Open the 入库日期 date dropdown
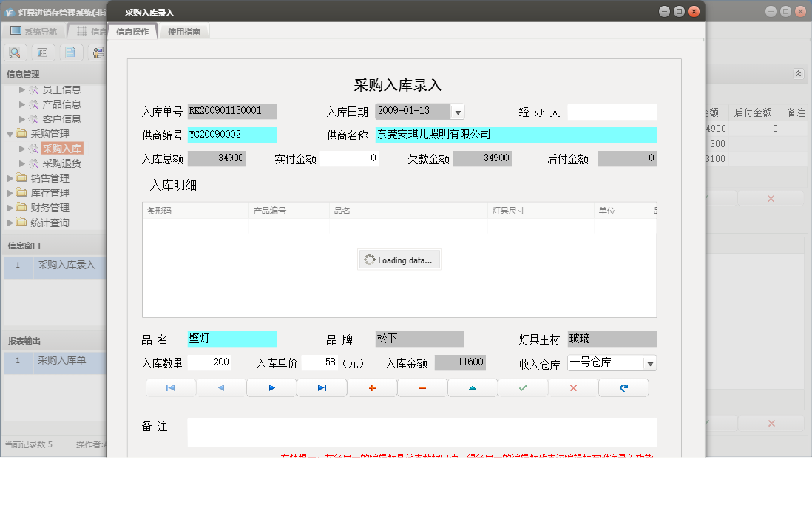 pos(458,111)
